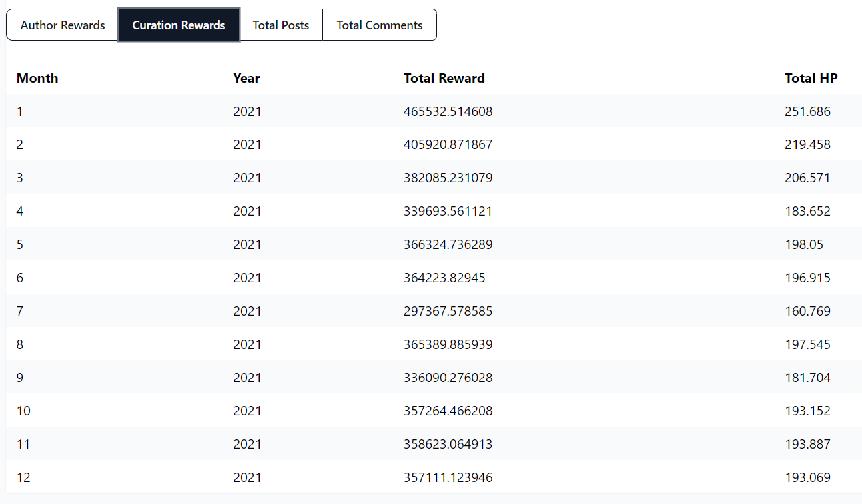Select total reward 358623.064913

tap(448, 444)
